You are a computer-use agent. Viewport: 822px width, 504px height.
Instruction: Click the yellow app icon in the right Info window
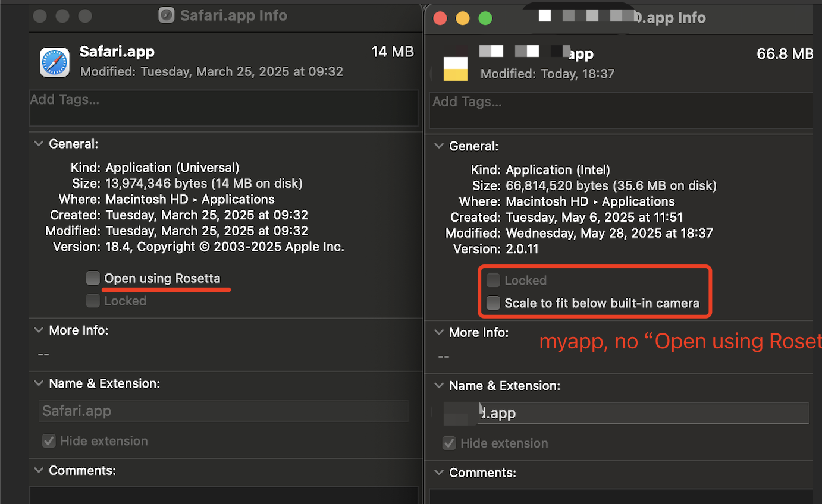456,69
